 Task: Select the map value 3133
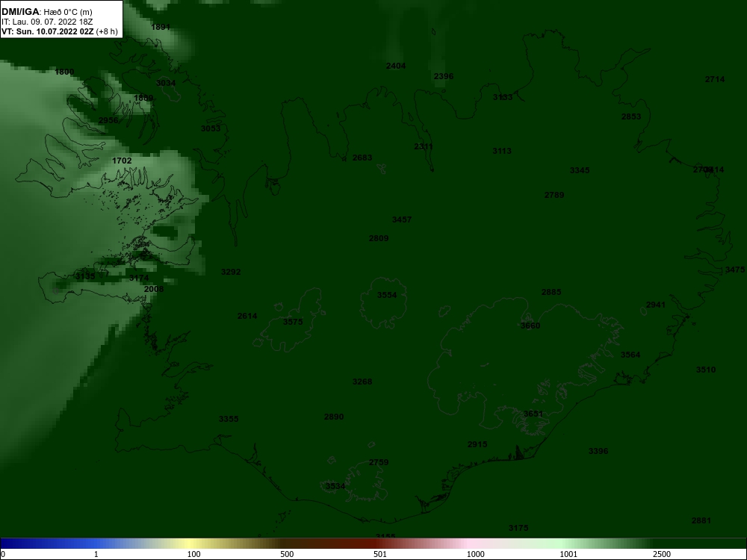click(x=503, y=97)
